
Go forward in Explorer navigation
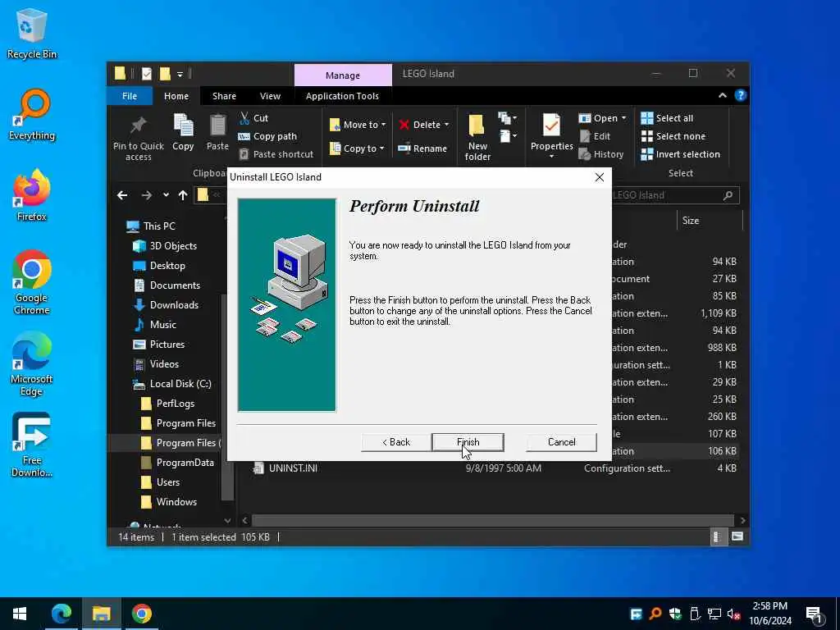[x=146, y=195]
